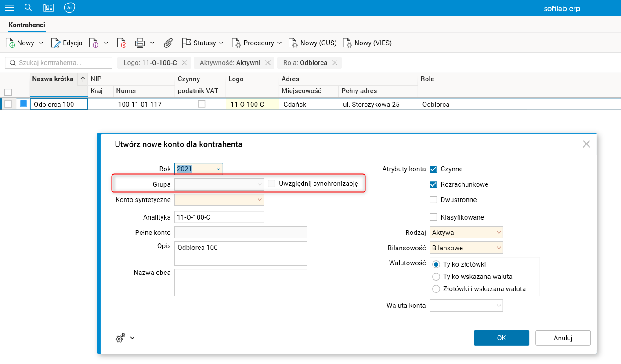
Task: Uncheck the Czynne account attribute
Action: coord(433,169)
